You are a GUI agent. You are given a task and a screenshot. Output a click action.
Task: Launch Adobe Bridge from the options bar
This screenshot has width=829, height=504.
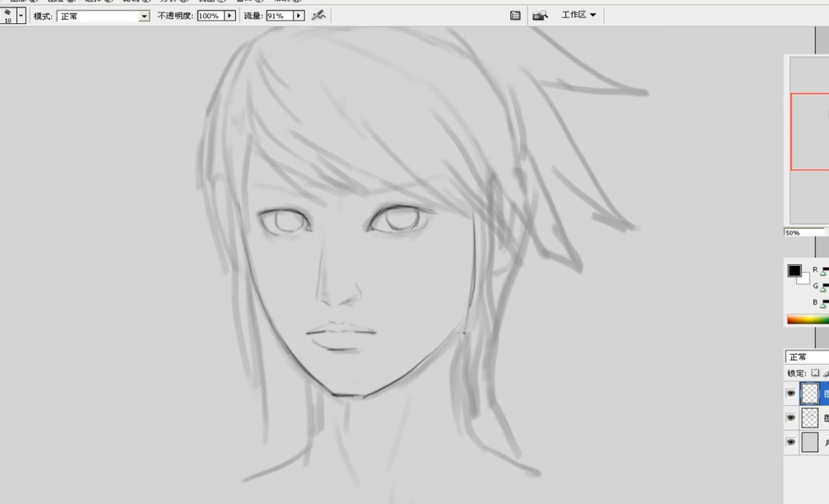tap(540, 15)
